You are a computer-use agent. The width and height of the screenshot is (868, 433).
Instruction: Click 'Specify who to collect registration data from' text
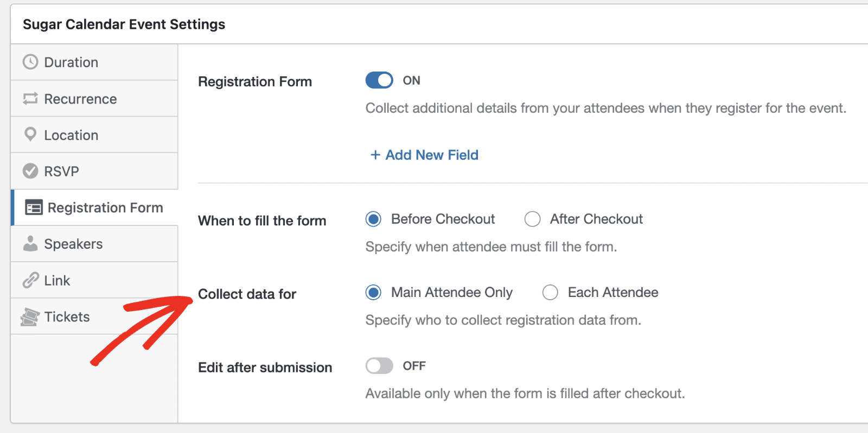503,320
